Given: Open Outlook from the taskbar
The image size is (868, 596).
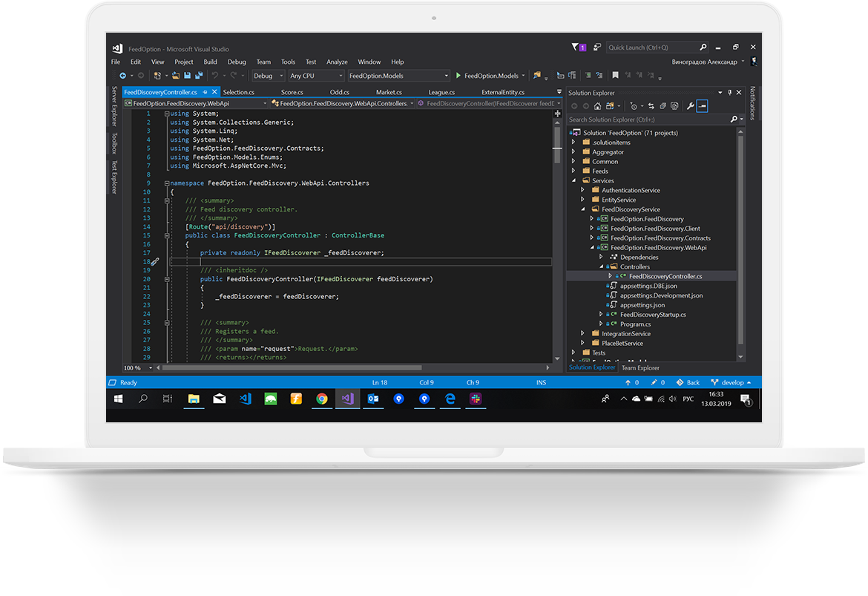Looking at the screenshot, I should point(373,399).
